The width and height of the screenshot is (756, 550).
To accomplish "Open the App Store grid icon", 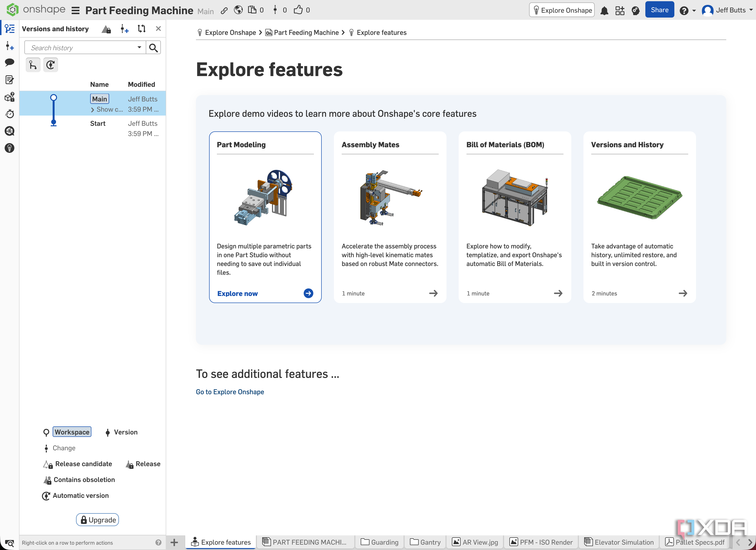I will [620, 11].
